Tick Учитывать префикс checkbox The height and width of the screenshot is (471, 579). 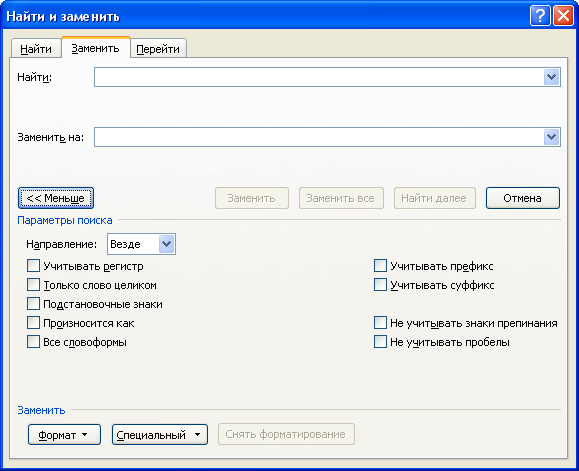tap(380, 266)
